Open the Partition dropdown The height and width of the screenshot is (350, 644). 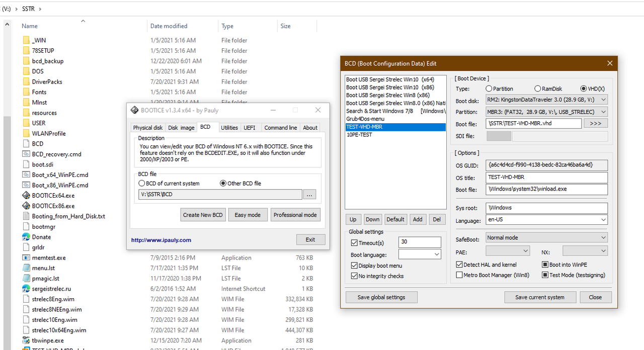(546, 112)
